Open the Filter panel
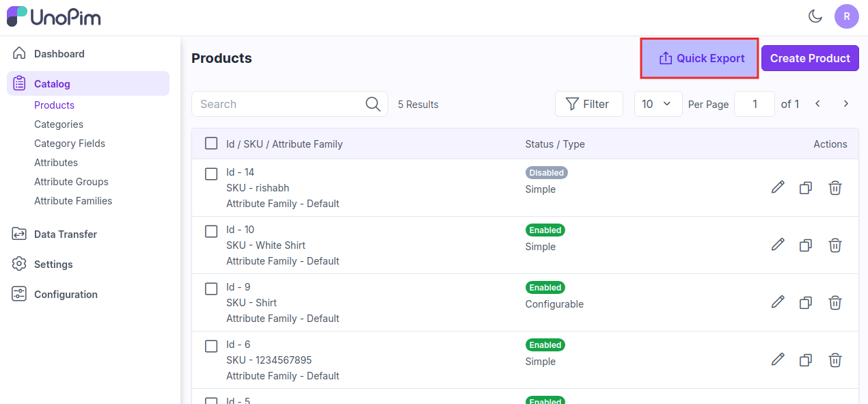 tap(588, 104)
